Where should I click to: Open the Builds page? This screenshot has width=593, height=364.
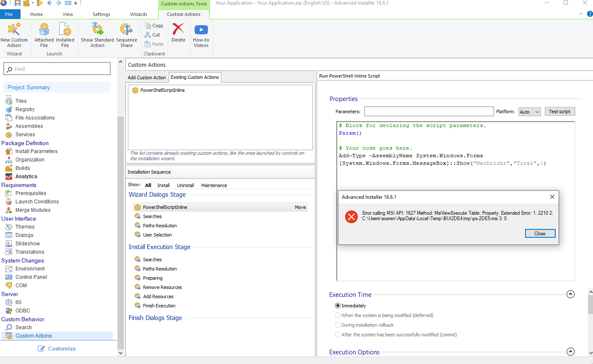coord(23,168)
